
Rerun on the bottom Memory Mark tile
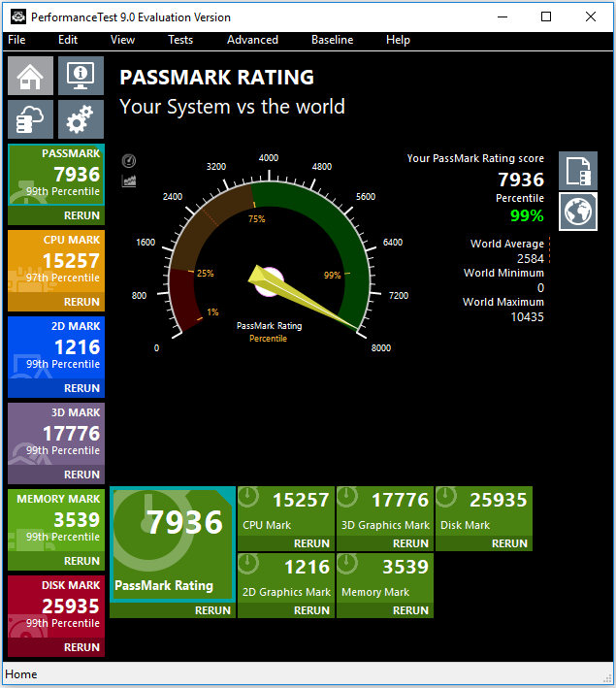[x=385, y=610]
